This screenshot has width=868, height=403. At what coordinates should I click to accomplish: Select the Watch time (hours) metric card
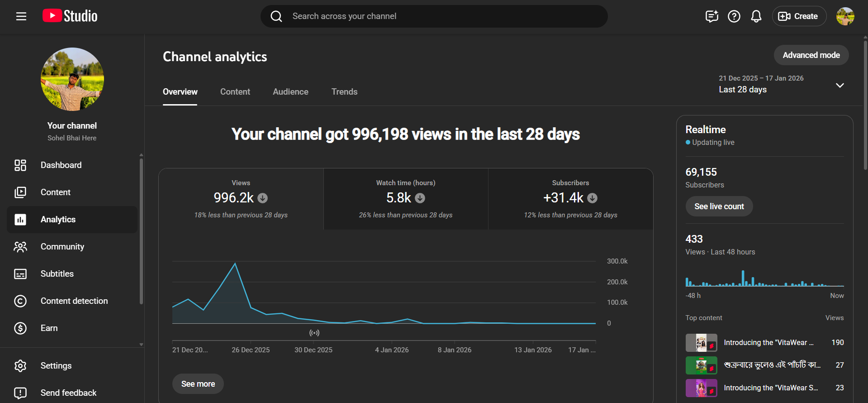tap(406, 199)
